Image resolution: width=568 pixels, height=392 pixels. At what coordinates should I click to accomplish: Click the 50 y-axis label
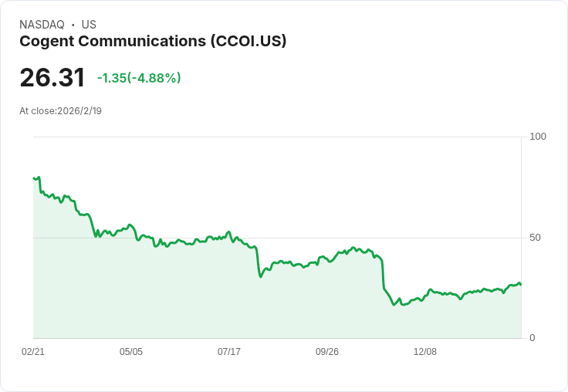click(535, 237)
